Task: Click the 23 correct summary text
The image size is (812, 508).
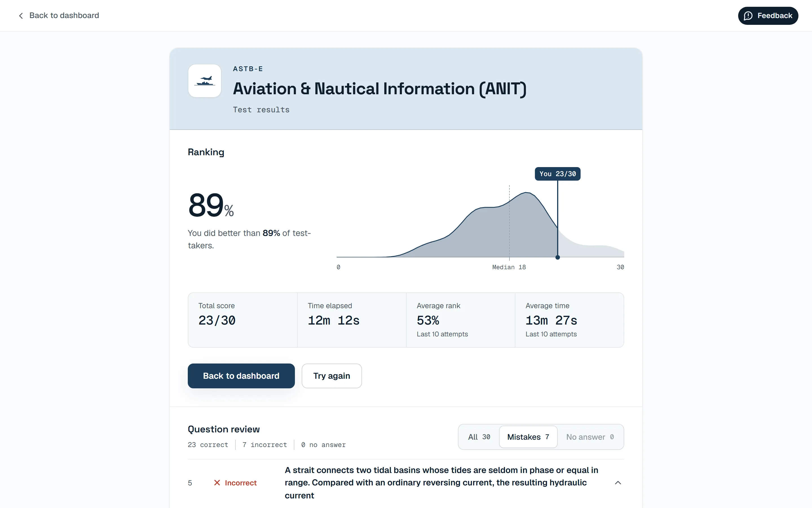Action: click(x=208, y=445)
